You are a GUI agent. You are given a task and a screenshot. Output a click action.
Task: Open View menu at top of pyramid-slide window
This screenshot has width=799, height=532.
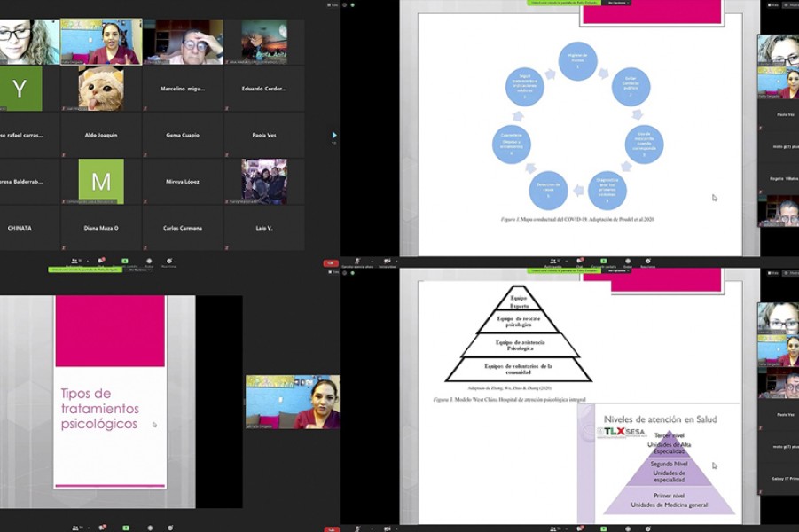click(x=773, y=273)
